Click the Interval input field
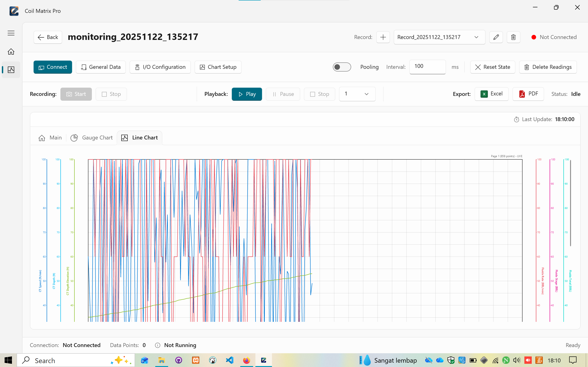The height and width of the screenshot is (367, 588). [427, 67]
